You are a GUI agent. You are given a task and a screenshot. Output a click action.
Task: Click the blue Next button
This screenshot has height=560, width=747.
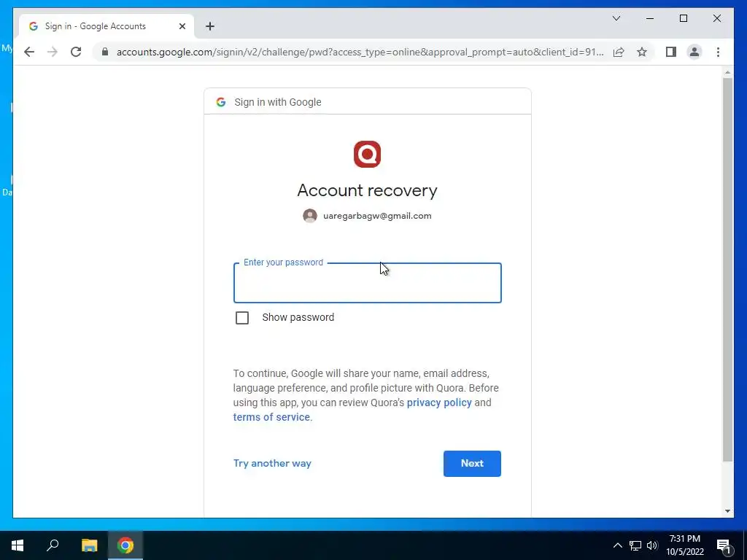[472, 463]
